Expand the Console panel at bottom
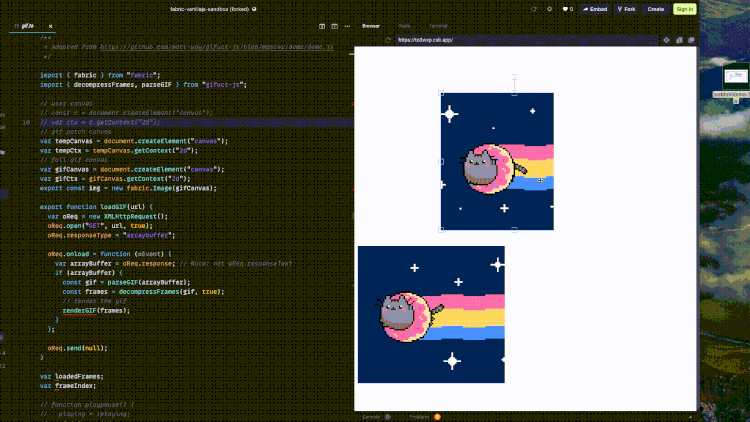This screenshot has width=750, height=422. click(x=370, y=416)
